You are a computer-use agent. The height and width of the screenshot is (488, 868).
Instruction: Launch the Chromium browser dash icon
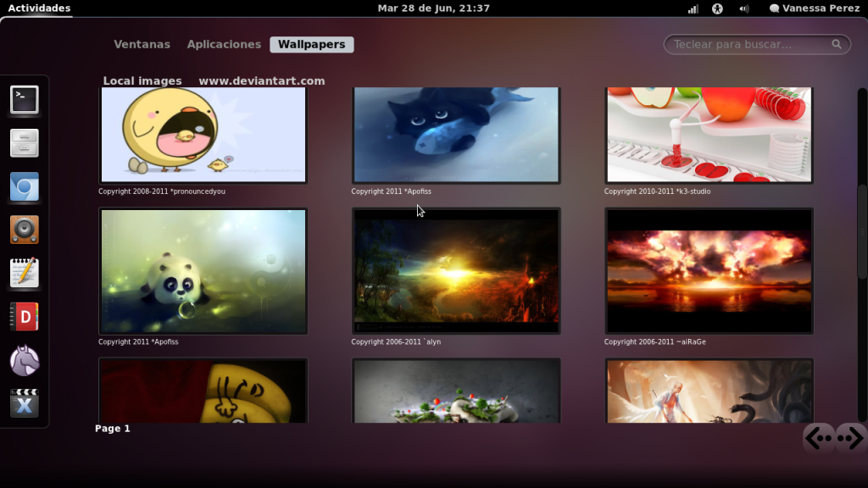click(x=25, y=186)
